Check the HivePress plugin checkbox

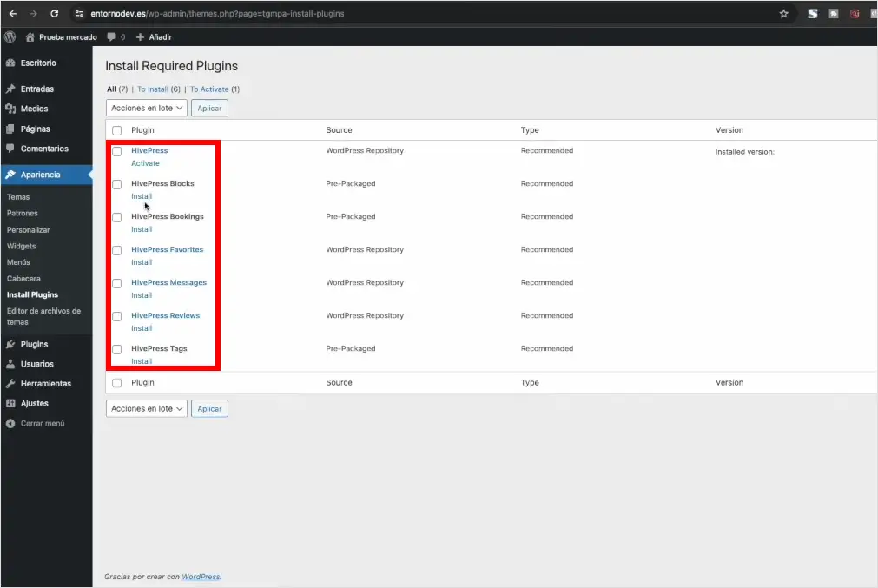[116, 151]
